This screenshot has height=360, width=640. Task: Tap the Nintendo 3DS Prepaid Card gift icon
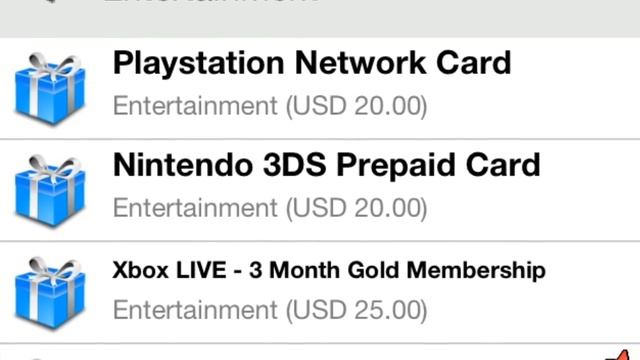(50, 191)
